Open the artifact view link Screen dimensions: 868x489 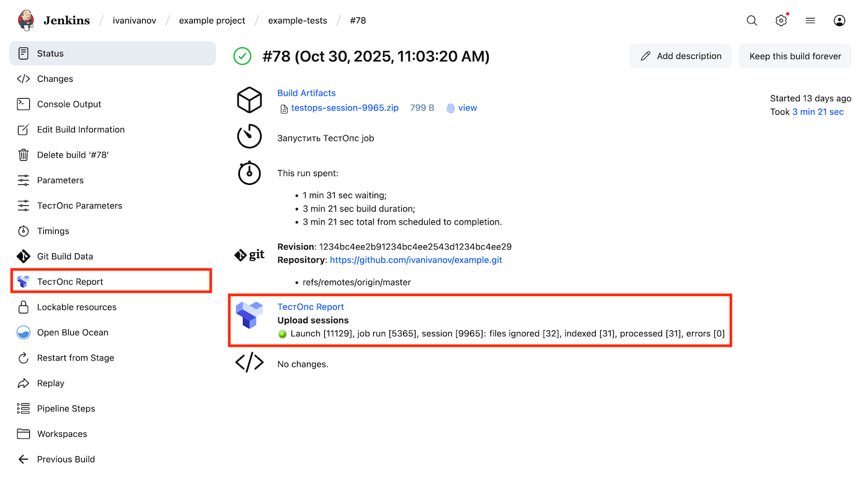(x=467, y=108)
